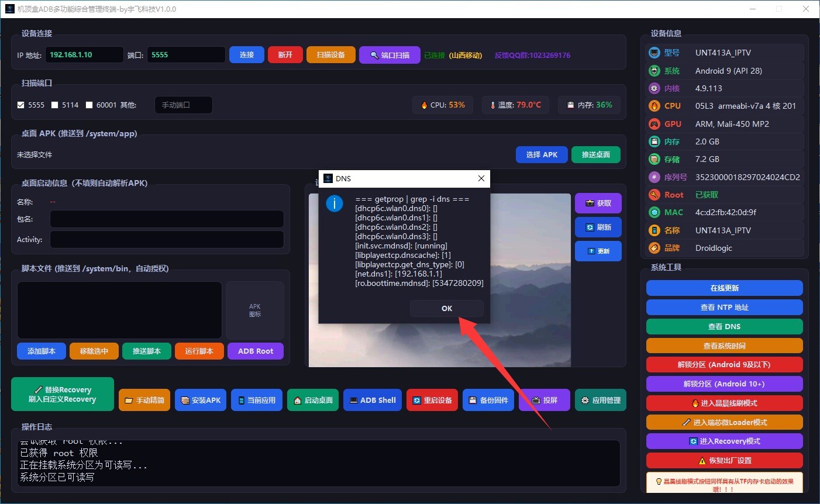Screen dimensions: 820x504
Task: Click the 进入晶晨线刷模式 button
Action: [725, 403]
